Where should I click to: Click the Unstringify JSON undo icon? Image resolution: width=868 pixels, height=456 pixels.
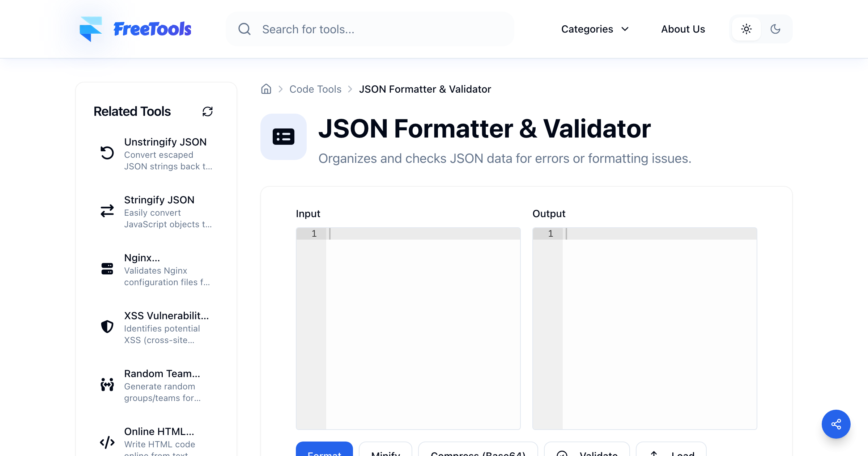(x=107, y=153)
